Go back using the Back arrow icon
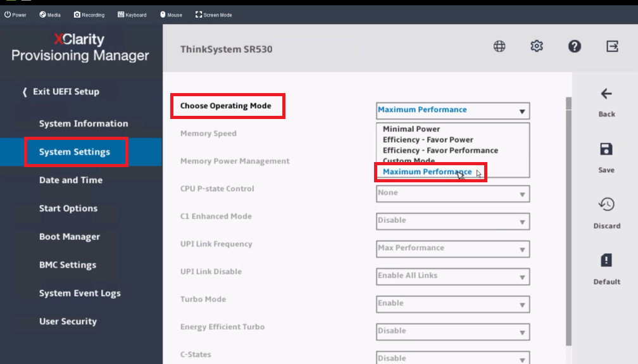Image resolution: width=638 pixels, height=364 pixels. (606, 94)
